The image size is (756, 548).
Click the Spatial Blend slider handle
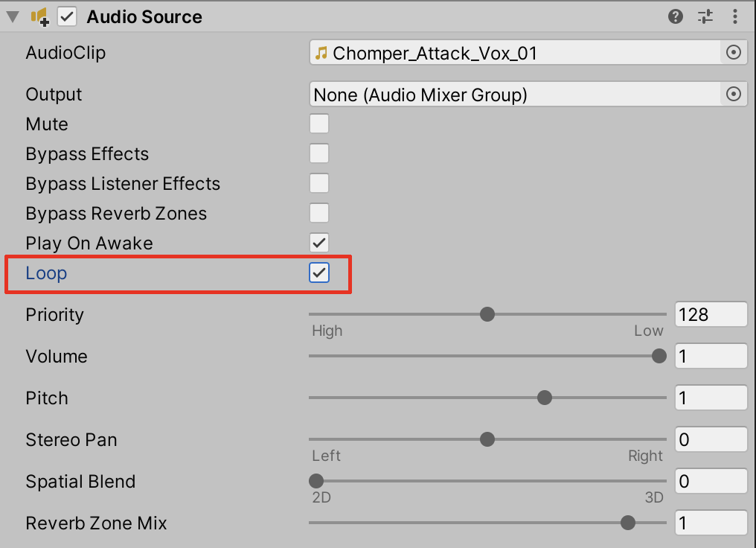[316, 481]
